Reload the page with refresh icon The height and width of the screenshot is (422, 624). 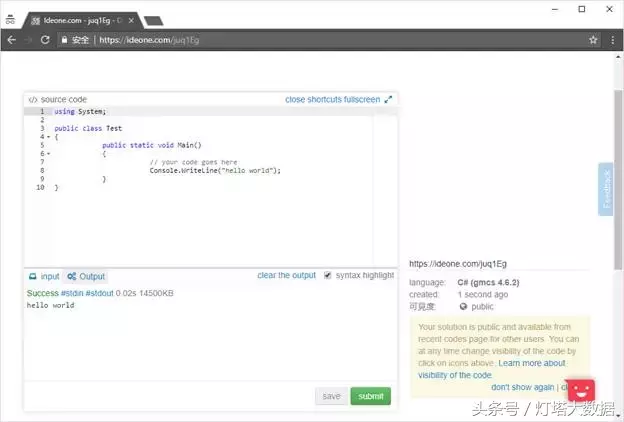click(45, 40)
